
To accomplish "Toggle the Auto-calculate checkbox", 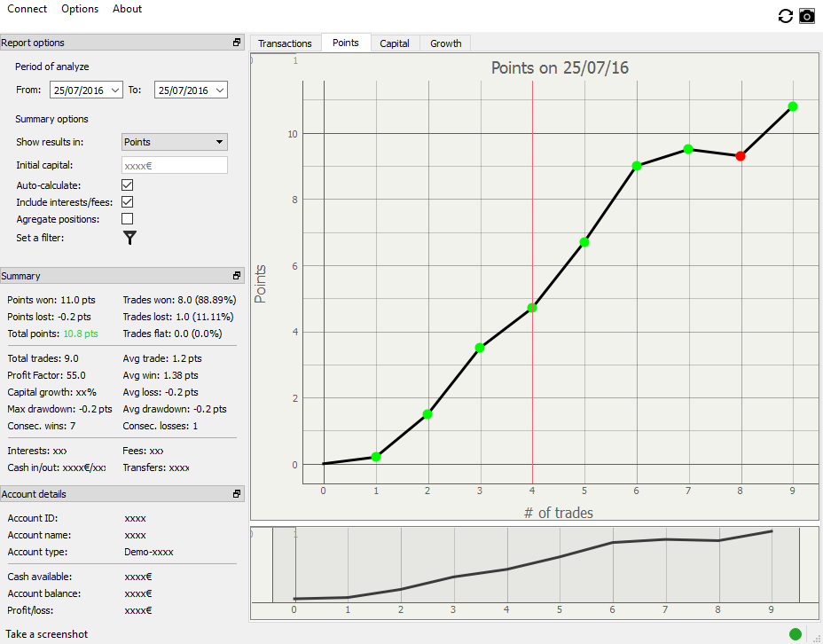I will [x=127, y=185].
